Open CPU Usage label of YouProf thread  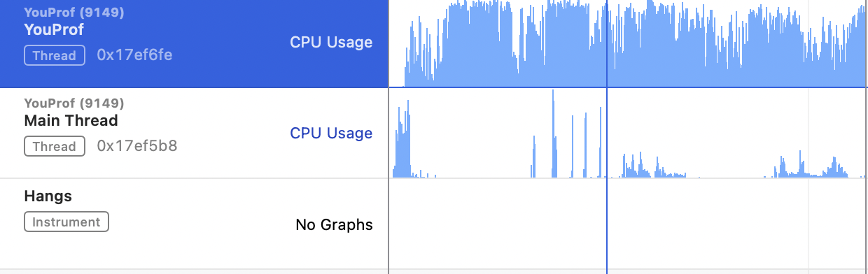[x=331, y=42]
